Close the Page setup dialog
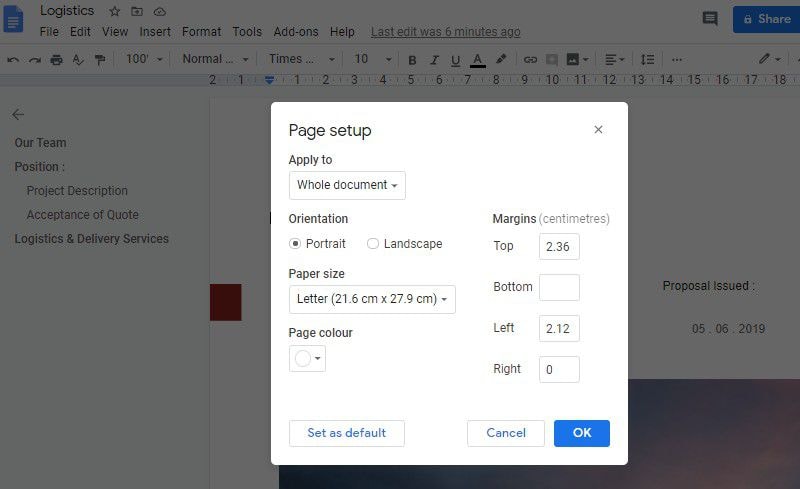The height and width of the screenshot is (489, 800). tap(598, 130)
